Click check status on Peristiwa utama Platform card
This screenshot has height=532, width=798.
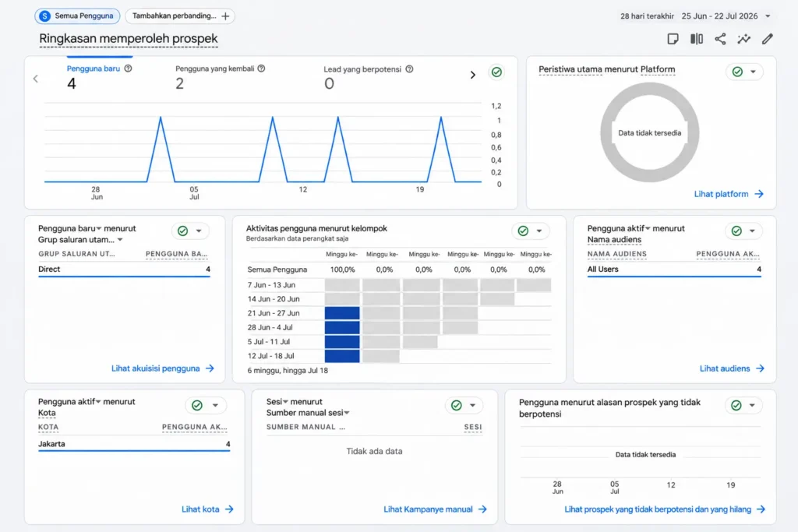[x=737, y=72]
